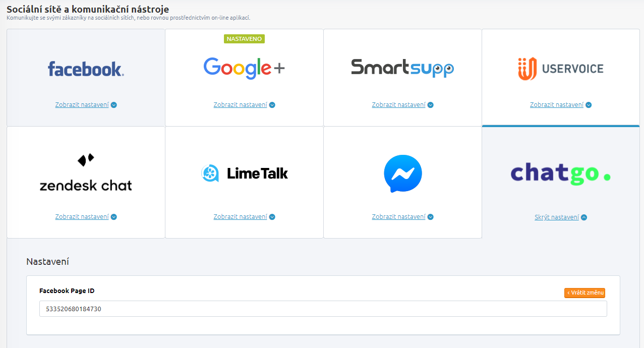Show settings for Zendesk Chat

pos(82,217)
